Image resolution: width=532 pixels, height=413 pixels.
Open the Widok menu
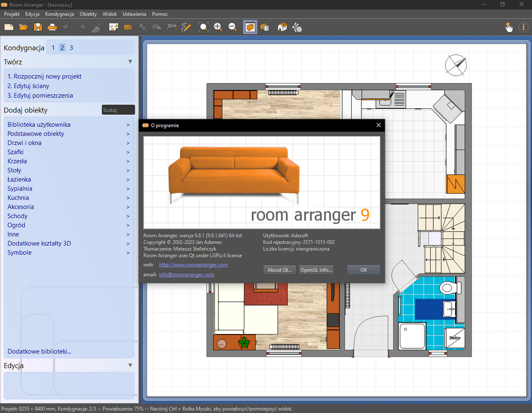click(109, 14)
